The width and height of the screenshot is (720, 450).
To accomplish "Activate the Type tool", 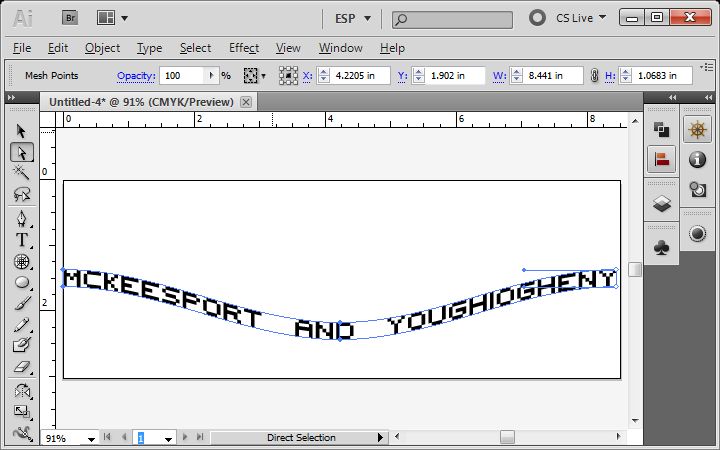I will pos(21,240).
